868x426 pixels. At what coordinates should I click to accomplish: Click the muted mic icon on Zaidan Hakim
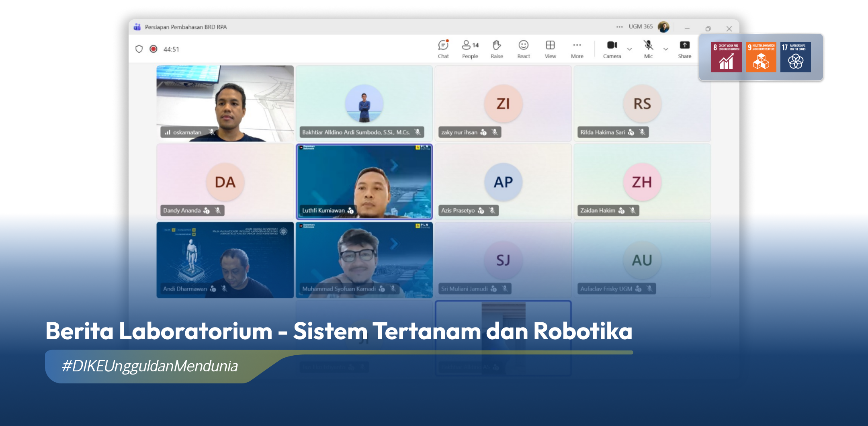tap(633, 210)
